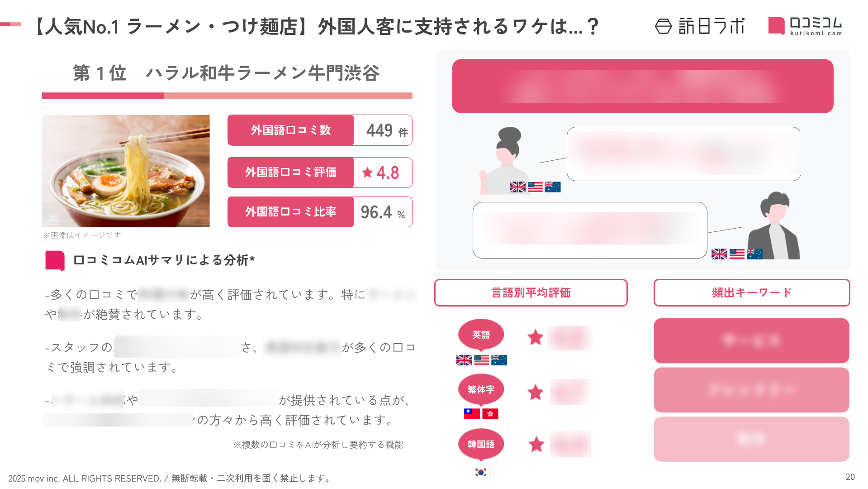The width and height of the screenshot is (868, 489).
Task: Click the 口コミコム logo
Action: pyautogui.click(x=805, y=26)
